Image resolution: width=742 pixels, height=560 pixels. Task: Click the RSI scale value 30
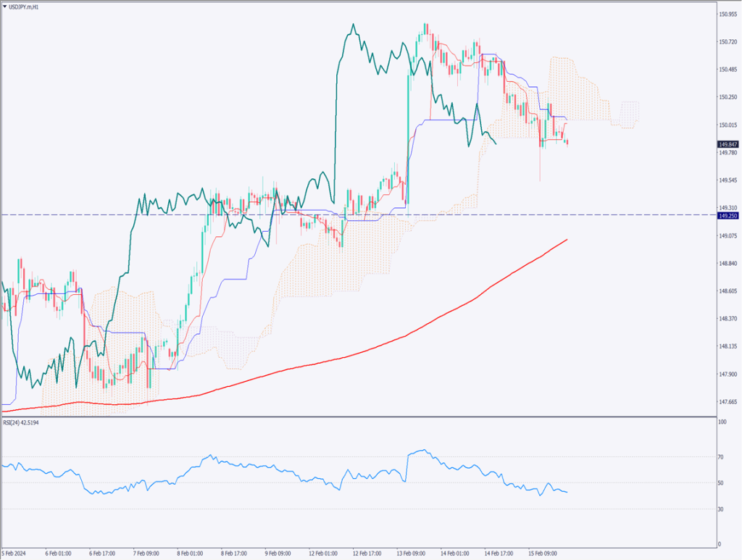pos(721,509)
